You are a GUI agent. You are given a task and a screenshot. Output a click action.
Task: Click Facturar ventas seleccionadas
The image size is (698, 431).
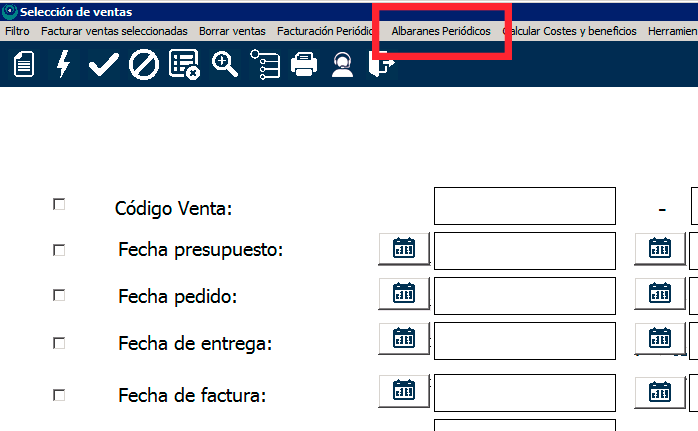click(x=114, y=31)
